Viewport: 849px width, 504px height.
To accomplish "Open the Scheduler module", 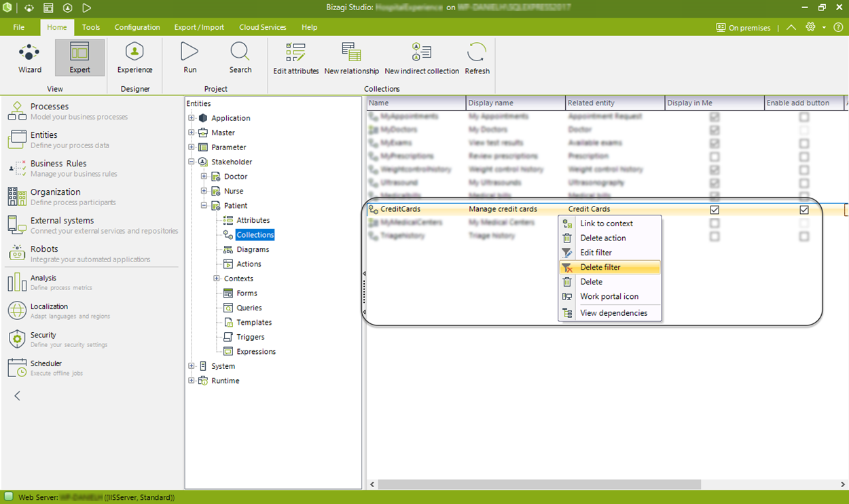I will tap(92, 367).
